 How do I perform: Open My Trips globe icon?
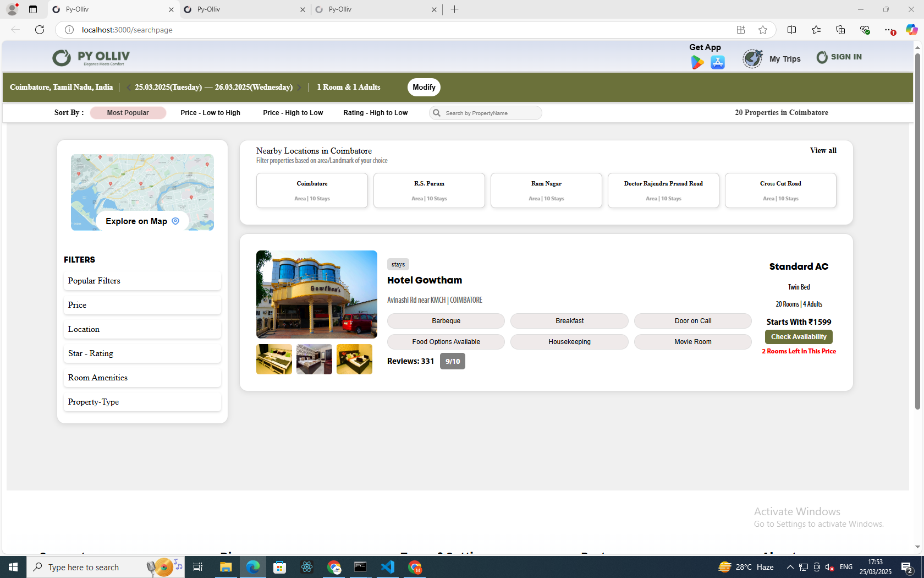coord(752,58)
